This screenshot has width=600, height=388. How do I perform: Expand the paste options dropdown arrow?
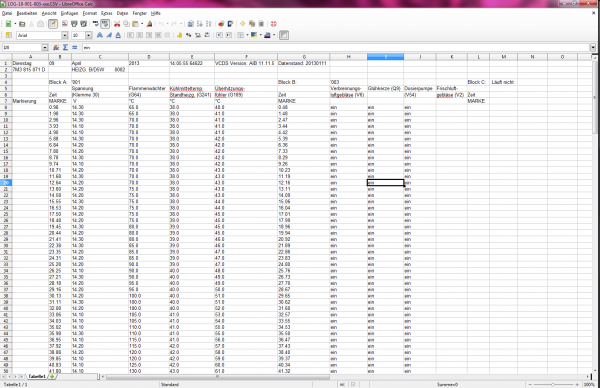tap(142, 24)
